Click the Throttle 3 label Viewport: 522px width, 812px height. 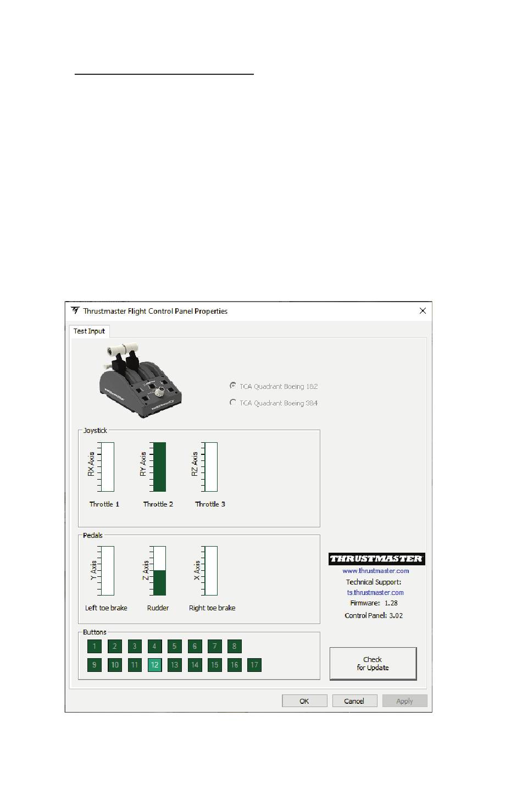pyautogui.click(x=210, y=504)
